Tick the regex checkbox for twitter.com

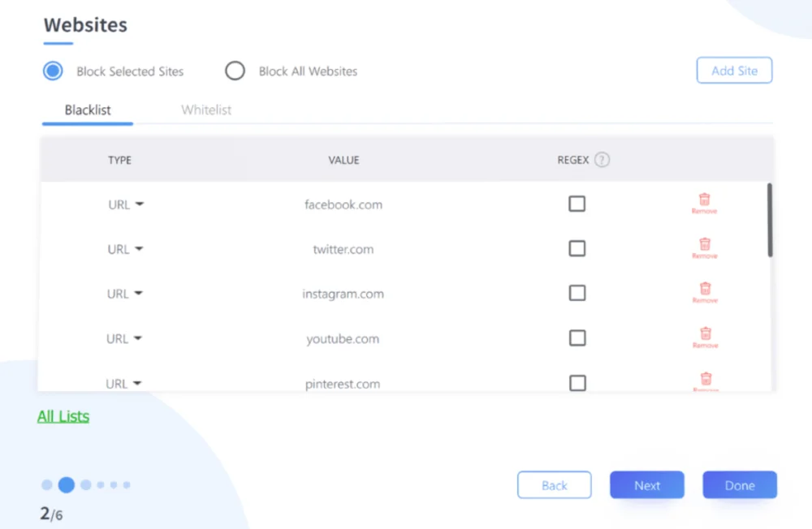pos(577,249)
